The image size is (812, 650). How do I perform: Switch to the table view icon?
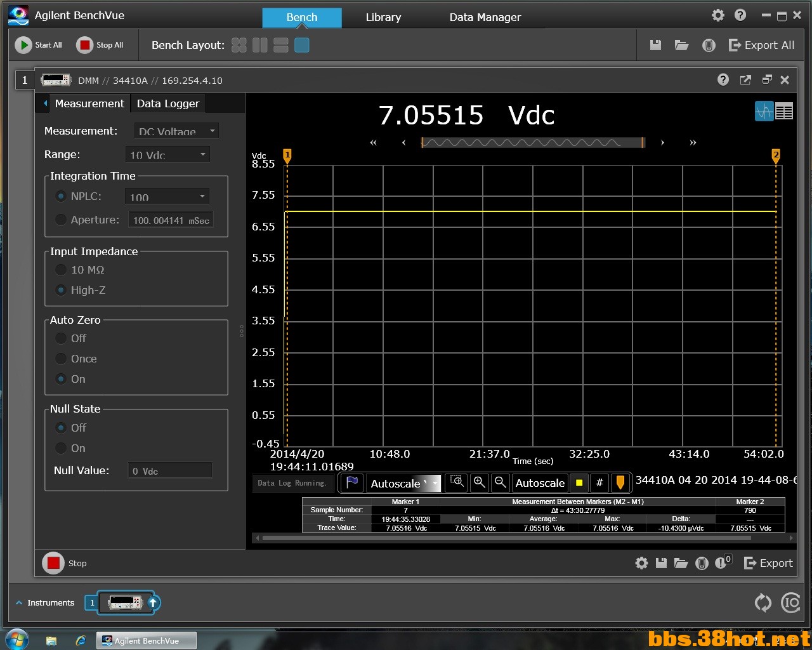784,111
